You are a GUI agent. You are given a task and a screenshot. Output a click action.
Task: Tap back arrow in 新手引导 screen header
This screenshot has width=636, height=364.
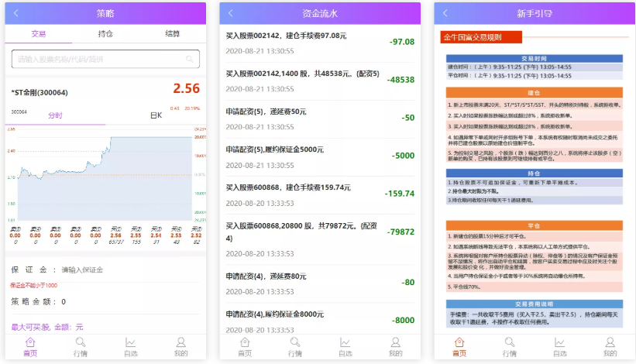(445, 14)
